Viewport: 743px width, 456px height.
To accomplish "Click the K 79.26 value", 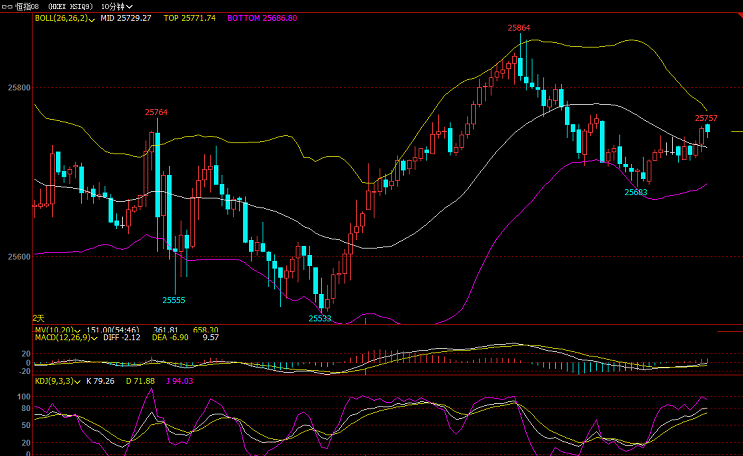I will click(100, 381).
